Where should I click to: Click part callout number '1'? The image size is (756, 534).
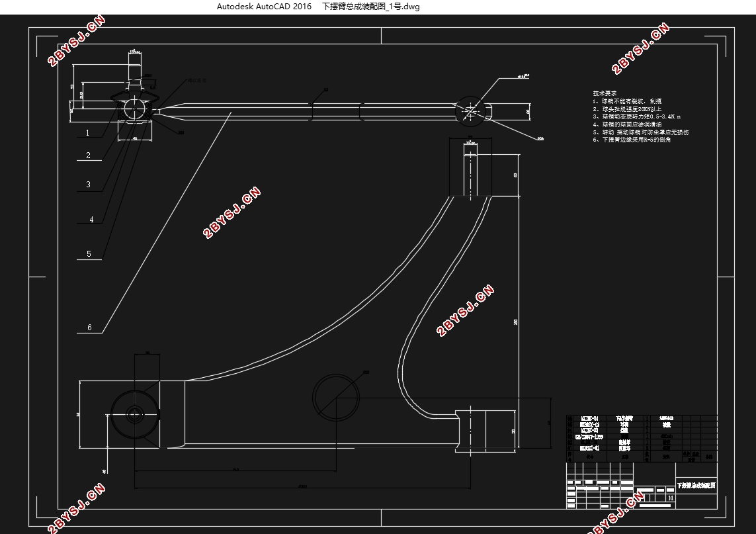point(87,132)
